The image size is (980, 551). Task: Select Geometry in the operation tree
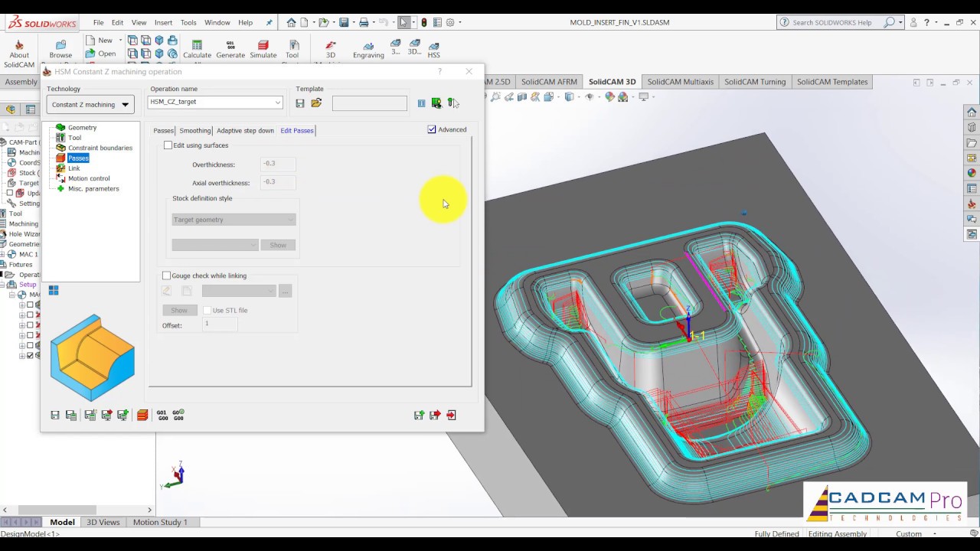[x=82, y=128]
